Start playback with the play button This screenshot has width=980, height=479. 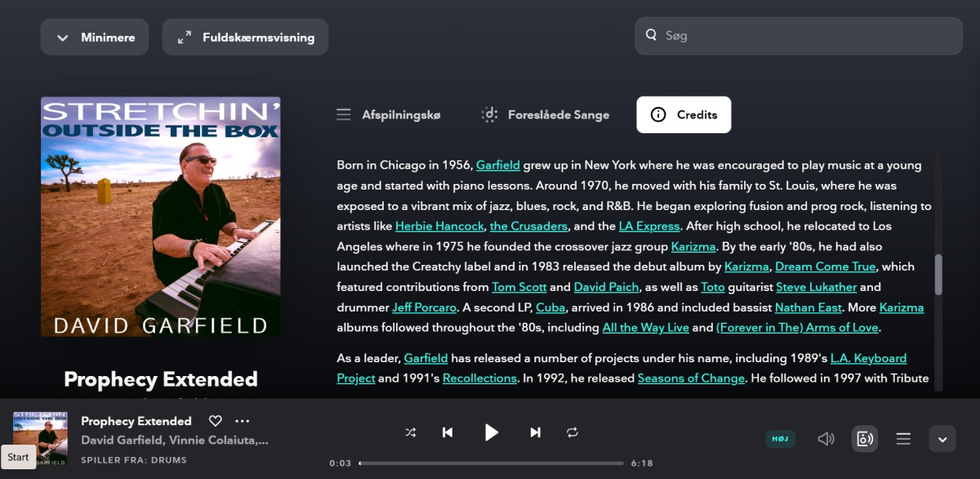pyautogui.click(x=491, y=432)
